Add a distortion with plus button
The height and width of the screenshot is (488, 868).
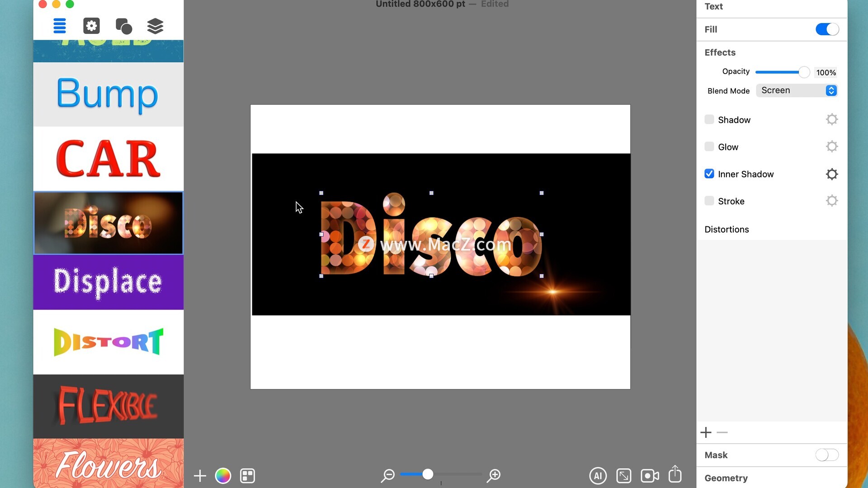706,433
